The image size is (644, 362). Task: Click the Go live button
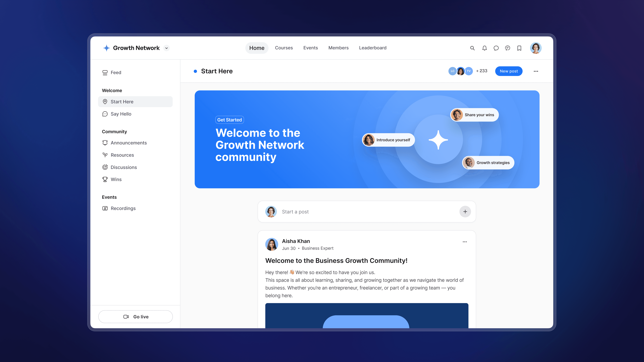pos(135,317)
